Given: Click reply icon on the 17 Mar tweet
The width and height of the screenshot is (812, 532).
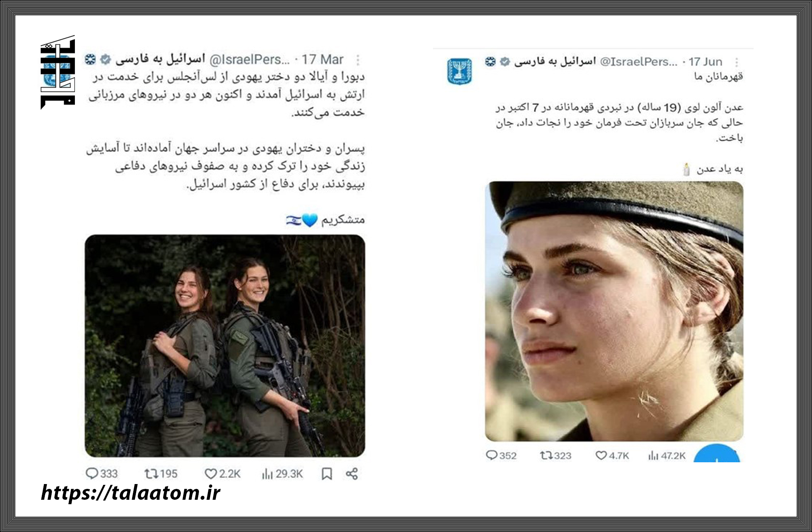Looking at the screenshot, I should [92, 474].
